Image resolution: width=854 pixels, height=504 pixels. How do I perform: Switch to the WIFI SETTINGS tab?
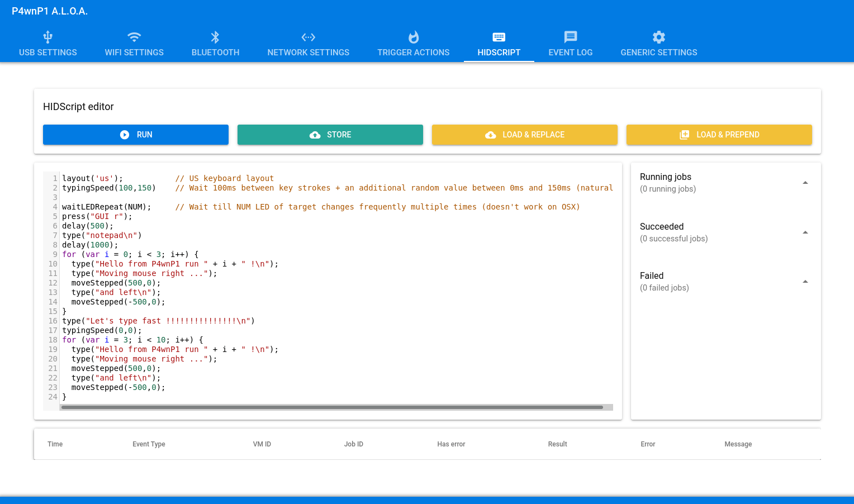[x=134, y=52]
